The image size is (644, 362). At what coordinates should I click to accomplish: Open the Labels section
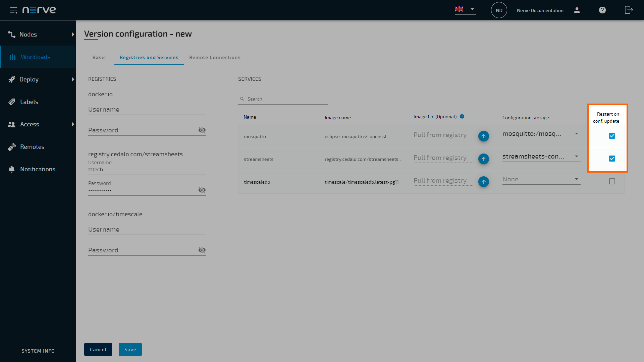click(x=29, y=102)
